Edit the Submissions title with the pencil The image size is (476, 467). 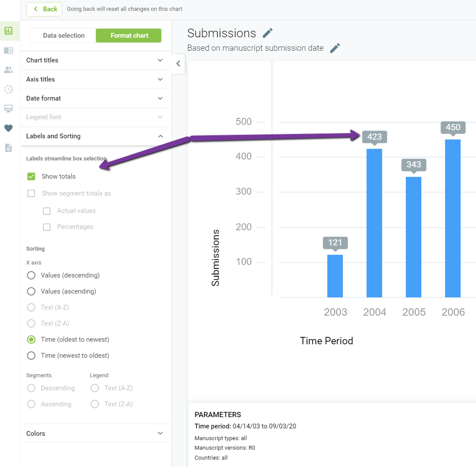267,33
